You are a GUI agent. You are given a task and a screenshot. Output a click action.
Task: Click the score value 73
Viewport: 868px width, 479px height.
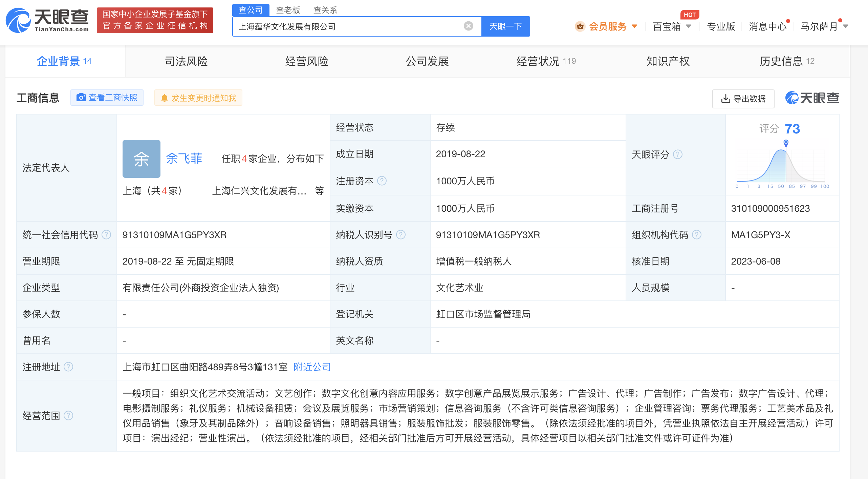(x=792, y=129)
